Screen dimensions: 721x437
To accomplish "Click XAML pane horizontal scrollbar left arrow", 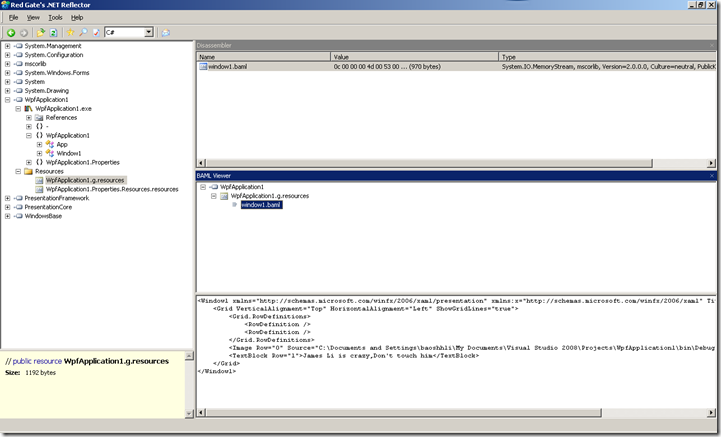I will pos(201,413).
